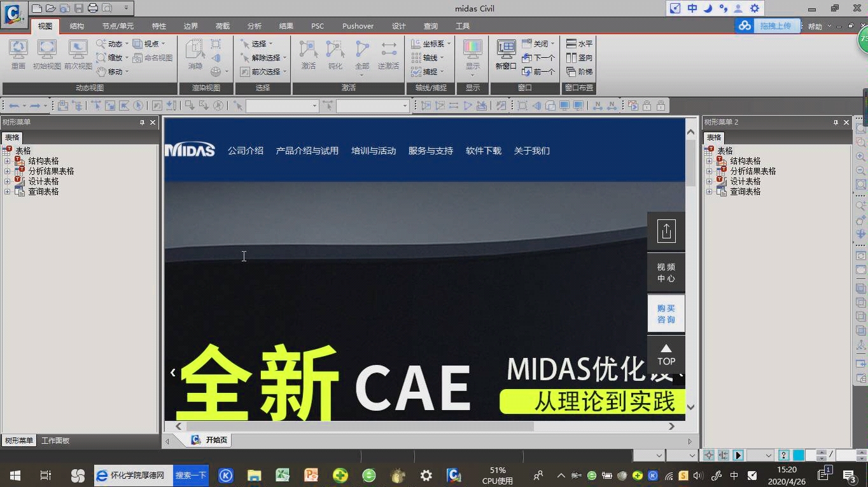868x487 pixels.
Task: Click 下一个 next window button
Action: click(x=538, y=58)
